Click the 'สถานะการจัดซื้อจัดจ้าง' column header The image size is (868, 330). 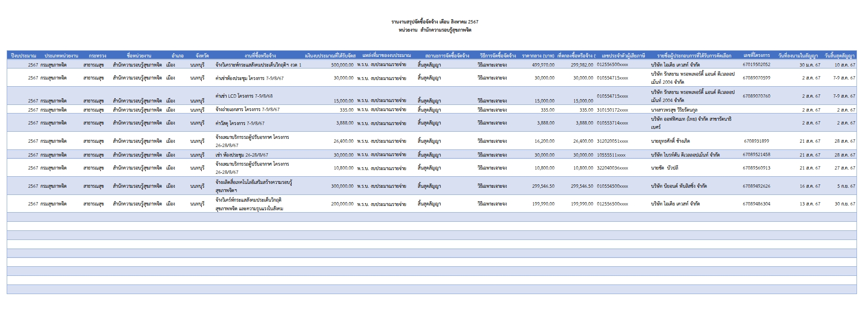447,56
